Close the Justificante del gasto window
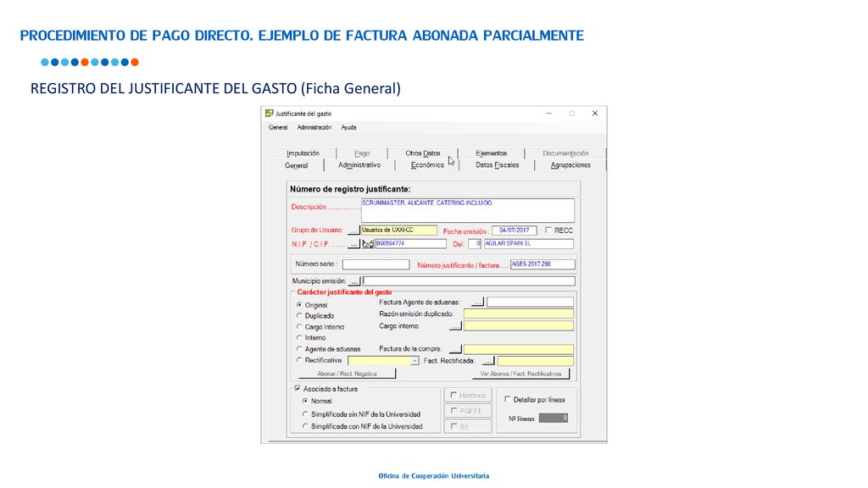This screenshot has width=868, height=488. pyautogui.click(x=595, y=114)
